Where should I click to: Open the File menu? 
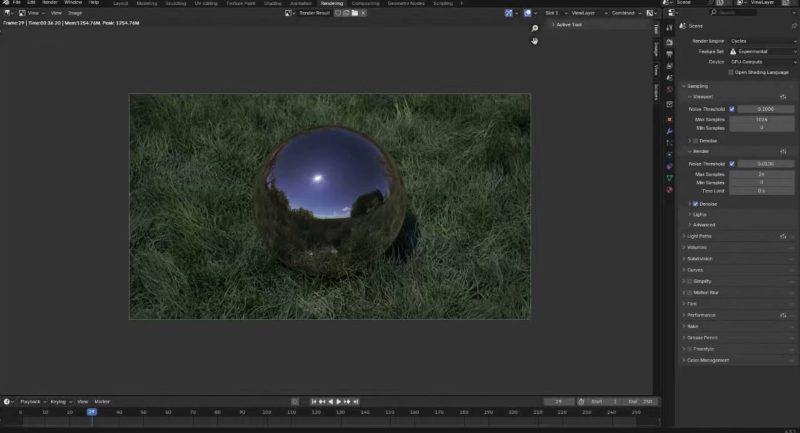pos(16,3)
